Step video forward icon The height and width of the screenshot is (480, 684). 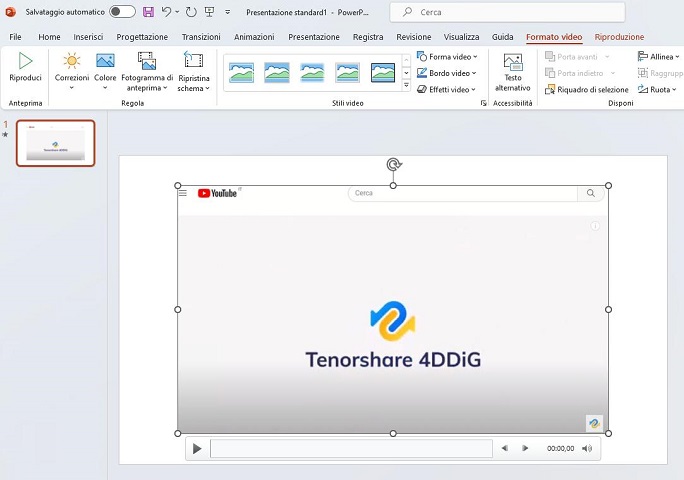coord(525,448)
